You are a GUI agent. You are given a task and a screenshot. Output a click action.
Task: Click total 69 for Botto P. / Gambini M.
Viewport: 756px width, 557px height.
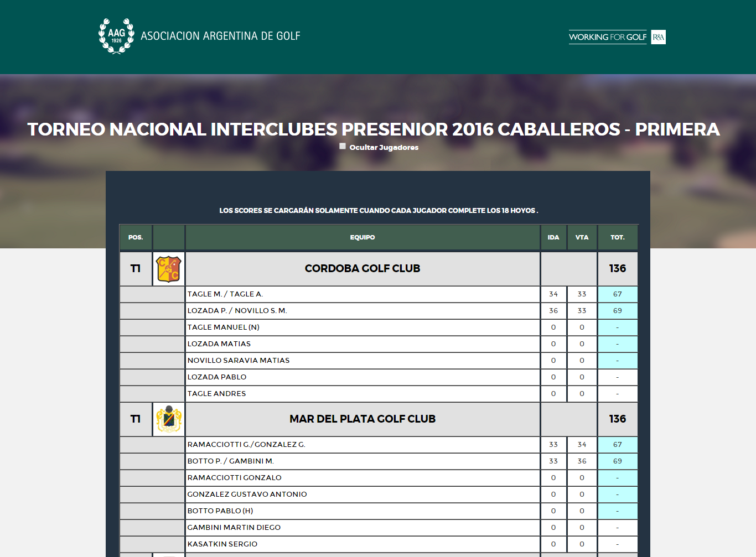coord(618,461)
